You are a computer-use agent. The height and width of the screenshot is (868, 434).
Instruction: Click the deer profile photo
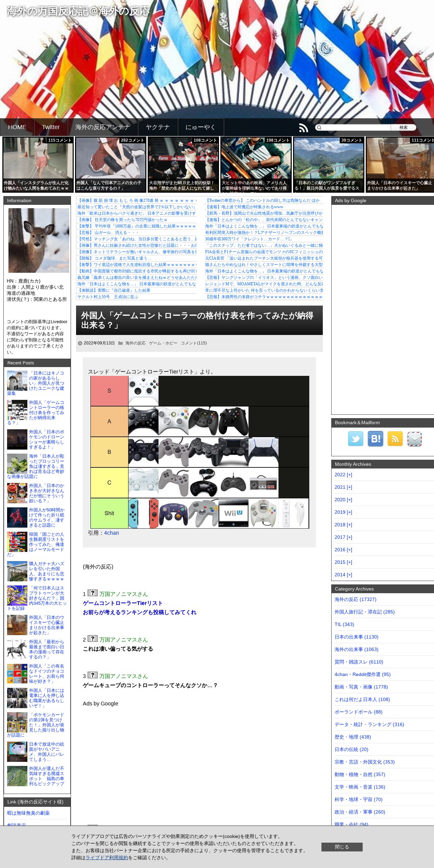pos(39,240)
